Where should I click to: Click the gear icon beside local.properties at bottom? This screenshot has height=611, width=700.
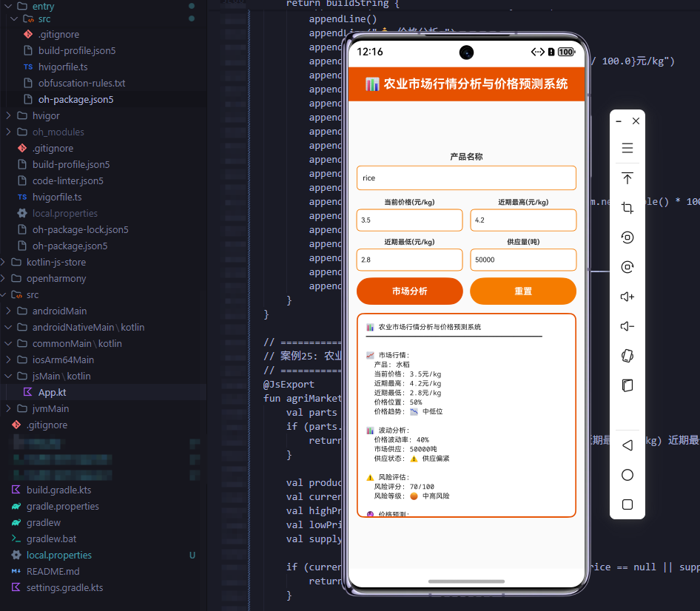[16, 555]
